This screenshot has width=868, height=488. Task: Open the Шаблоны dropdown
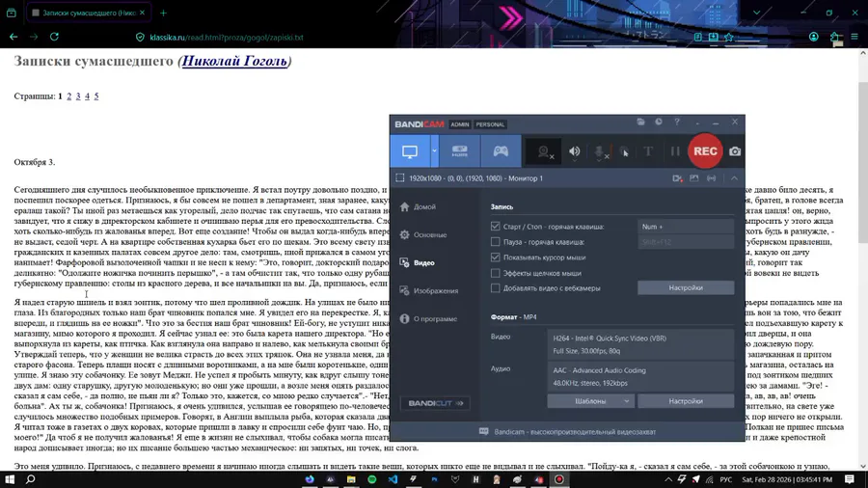pos(590,401)
